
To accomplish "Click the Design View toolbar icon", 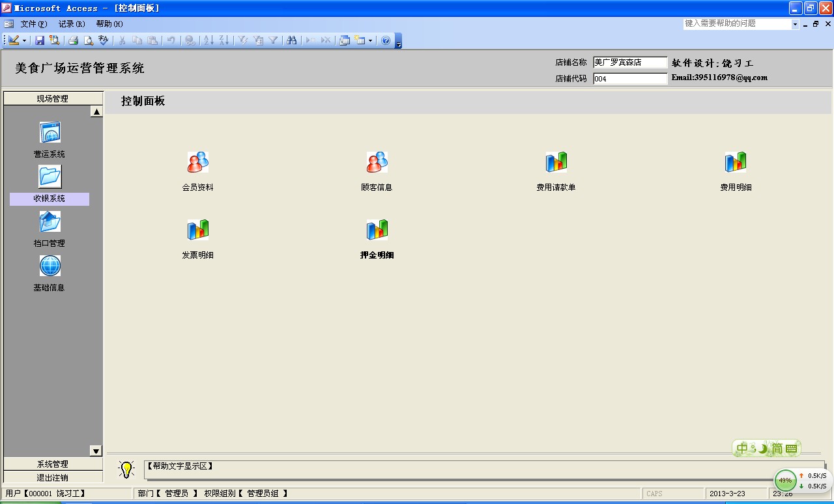I will [14, 40].
